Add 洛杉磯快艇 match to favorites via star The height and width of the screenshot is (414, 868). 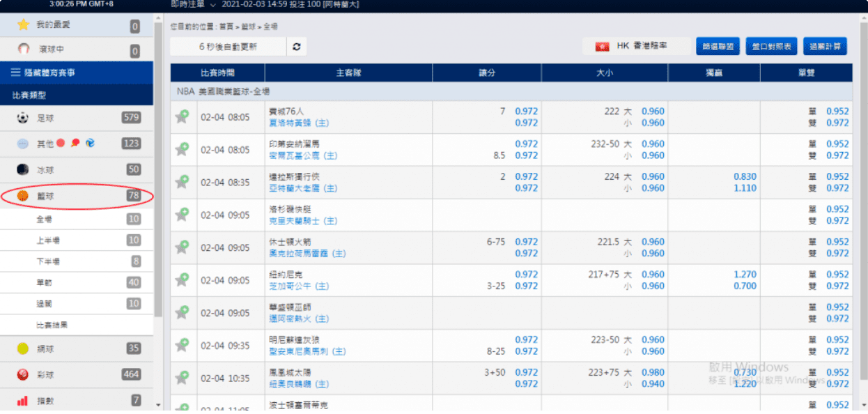[x=183, y=215]
